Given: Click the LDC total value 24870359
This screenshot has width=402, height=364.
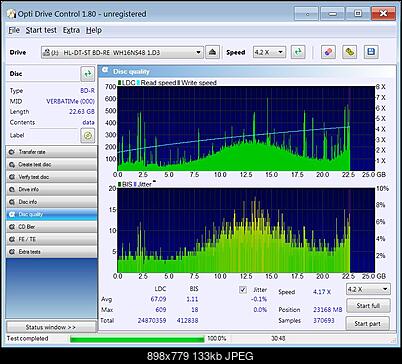Looking at the screenshot, I should pos(152,320).
